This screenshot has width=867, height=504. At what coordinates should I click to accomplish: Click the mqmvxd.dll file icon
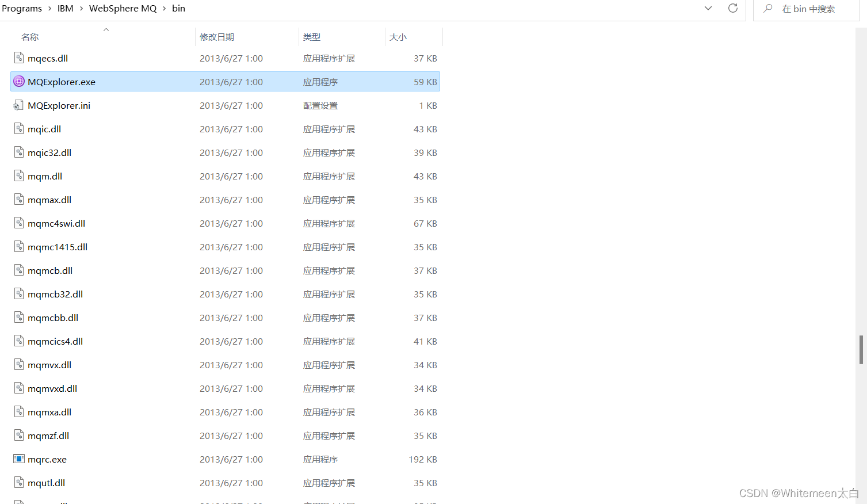point(19,388)
